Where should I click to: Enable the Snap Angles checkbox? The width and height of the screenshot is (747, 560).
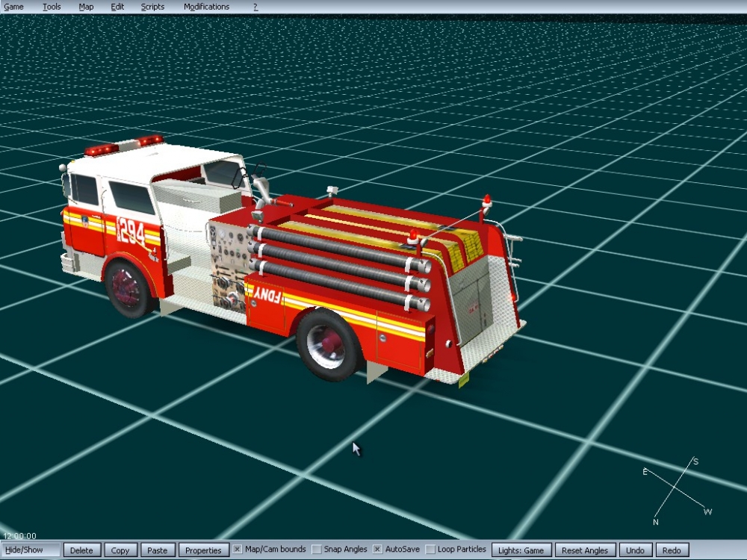click(316, 549)
